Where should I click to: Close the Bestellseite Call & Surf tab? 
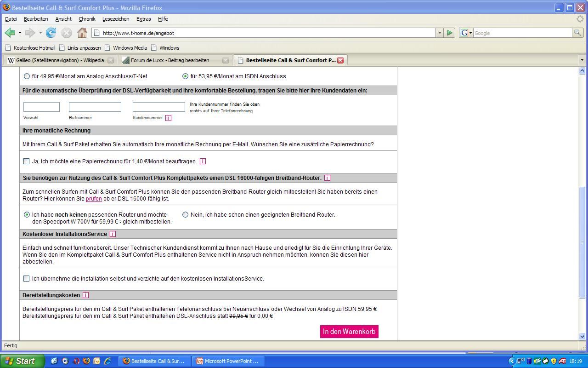[x=340, y=60]
